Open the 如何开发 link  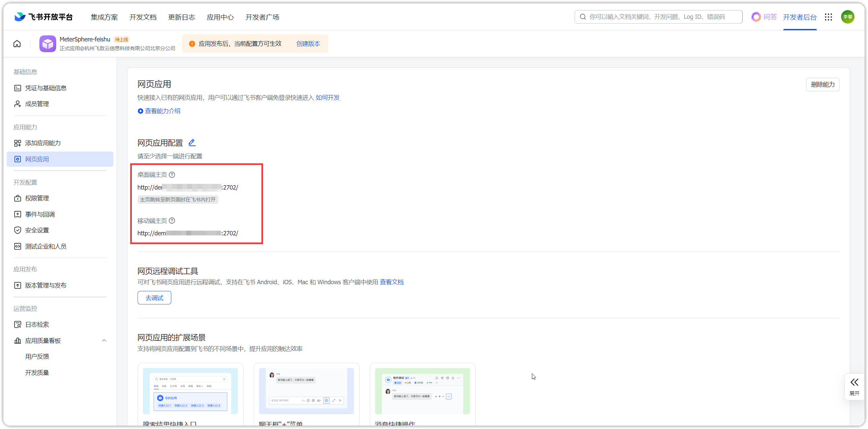tap(328, 97)
